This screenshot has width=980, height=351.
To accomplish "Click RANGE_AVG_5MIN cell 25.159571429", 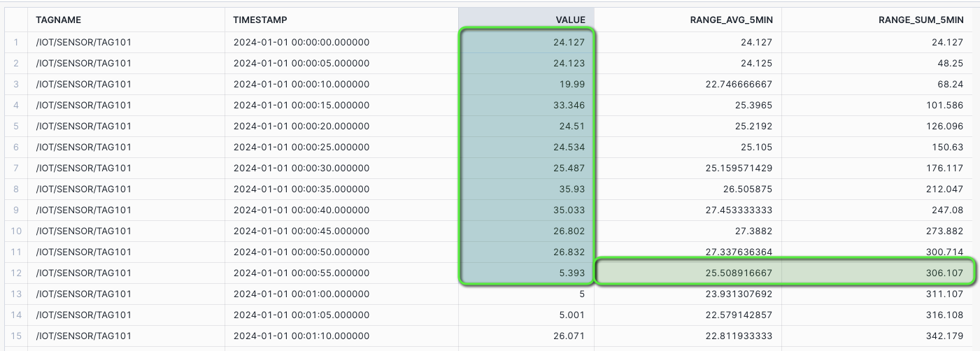I will [688, 168].
